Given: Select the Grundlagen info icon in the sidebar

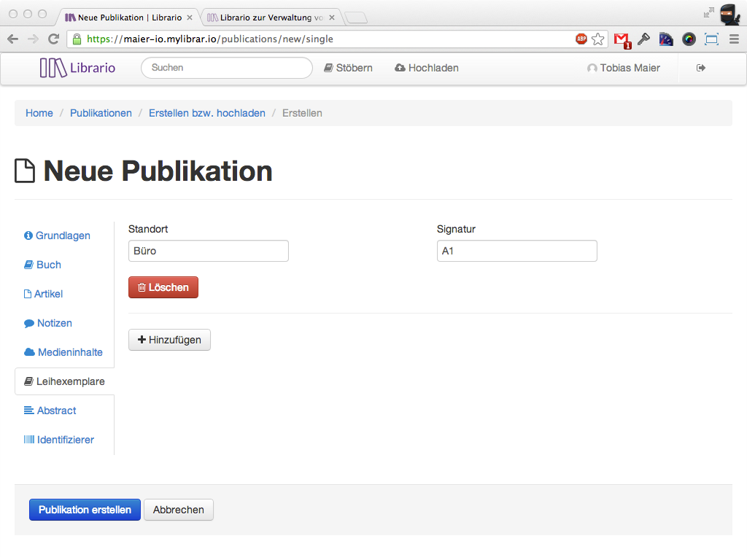Looking at the screenshot, I should [29, 236].
